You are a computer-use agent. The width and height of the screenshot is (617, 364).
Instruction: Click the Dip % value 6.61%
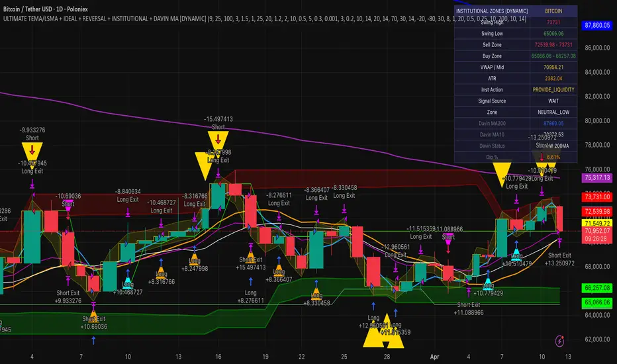point(553,157)
